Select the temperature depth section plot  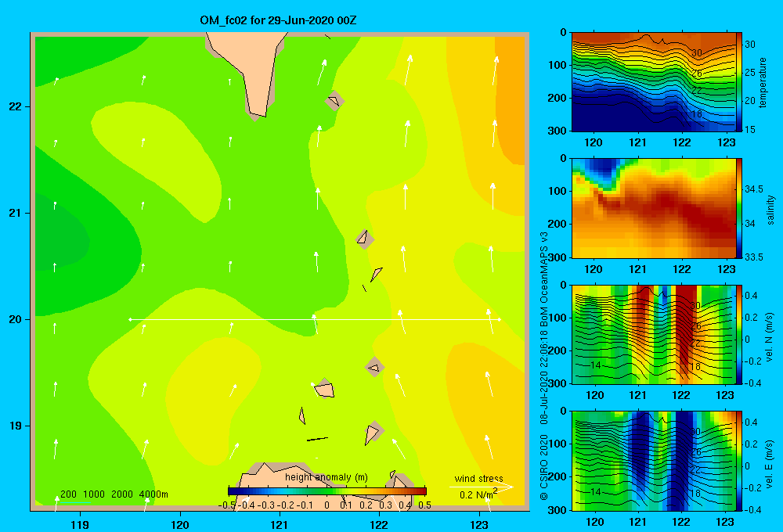point(654,81)
